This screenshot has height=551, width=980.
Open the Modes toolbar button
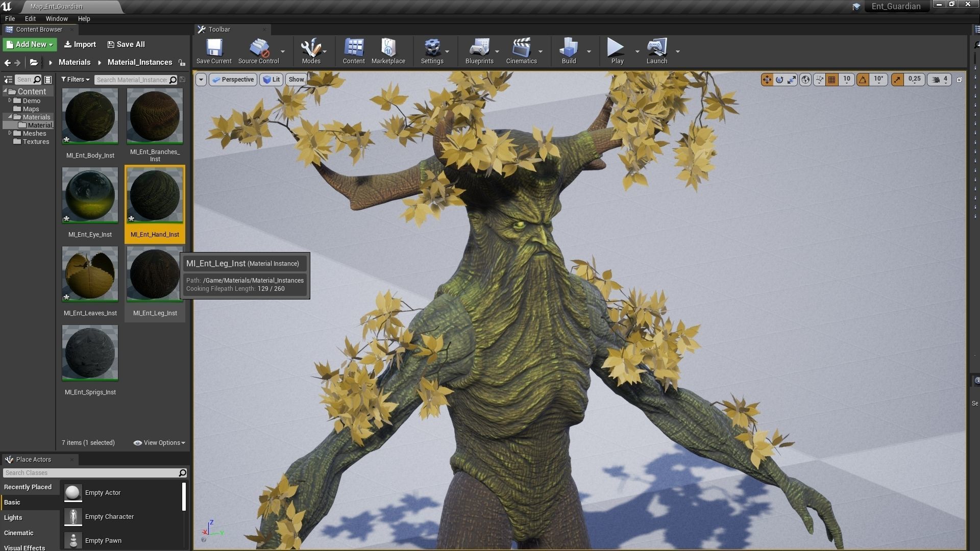311,51
